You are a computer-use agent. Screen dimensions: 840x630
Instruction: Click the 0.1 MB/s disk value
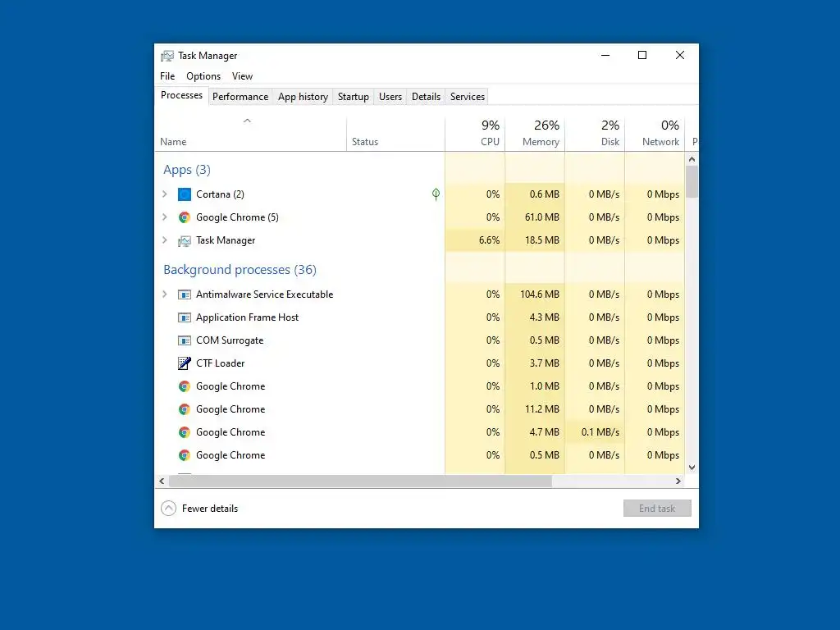[600, 432]
